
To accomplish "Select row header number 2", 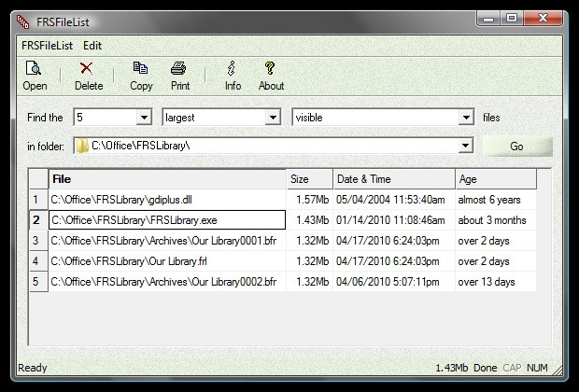I will coord(38,220).
